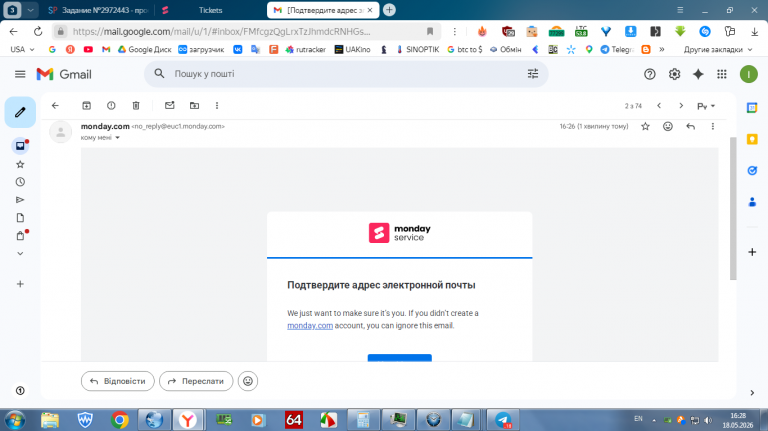Screen dimensions: 768x431
Task: Click the blue confirm button in email
Action: (400, 358)
